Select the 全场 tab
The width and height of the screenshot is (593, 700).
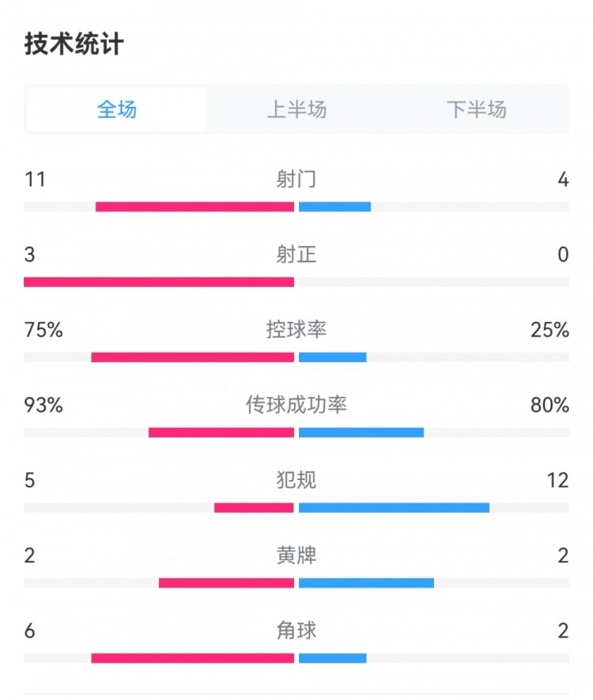117,109
